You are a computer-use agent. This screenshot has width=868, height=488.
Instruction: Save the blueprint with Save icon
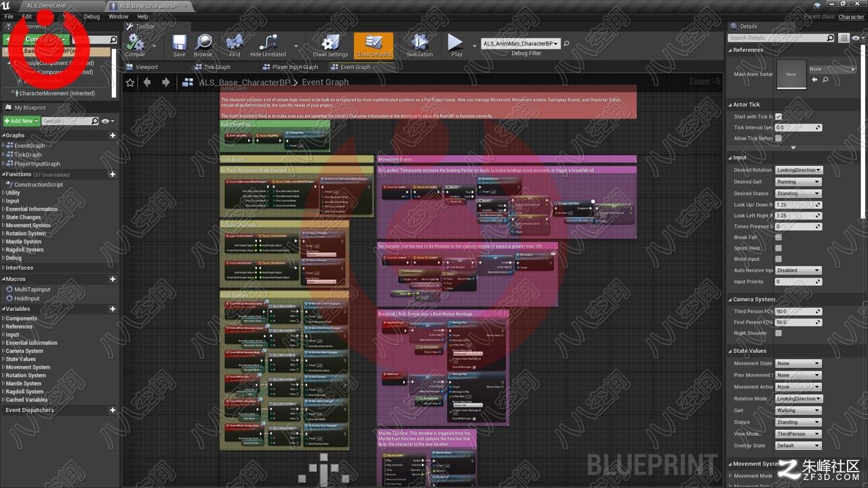click(x=179, y=45)
